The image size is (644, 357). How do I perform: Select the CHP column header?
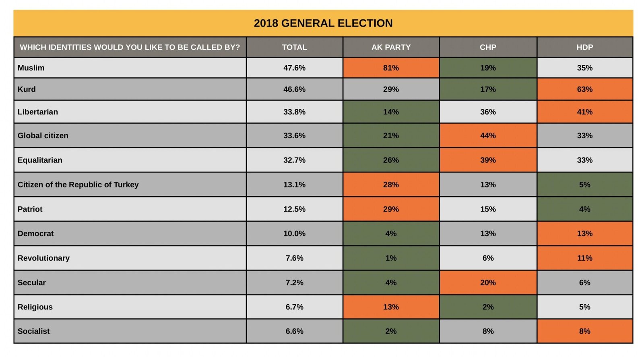tap(488, 47)
